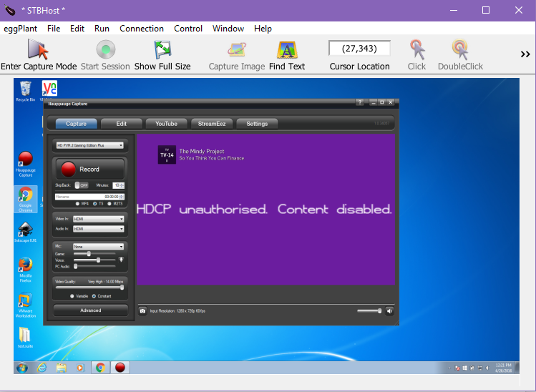Open the Mozilla Firefox desktop shortcut
536x392 pixels.
pyautogui.click(x=25, y=270)
